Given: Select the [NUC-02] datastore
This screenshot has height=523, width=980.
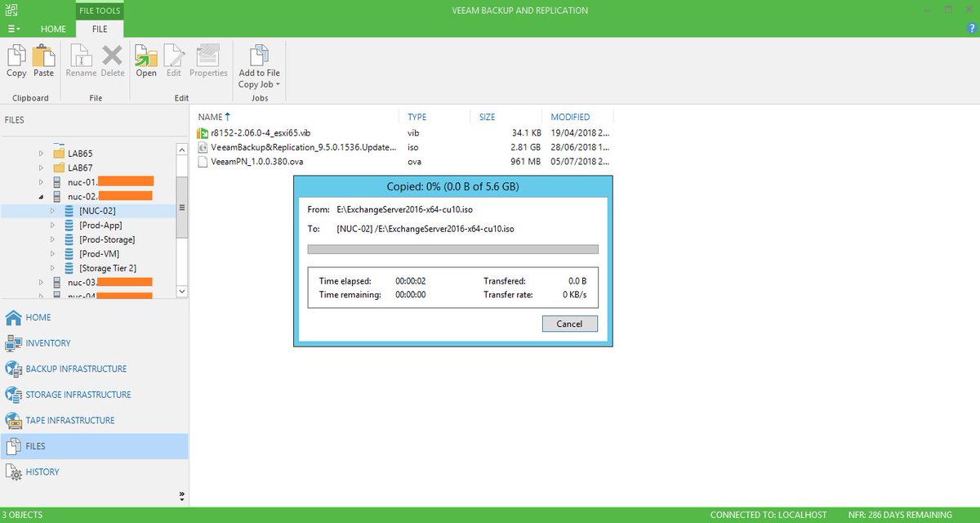Looking at the screenshot, I should [97, 211].
